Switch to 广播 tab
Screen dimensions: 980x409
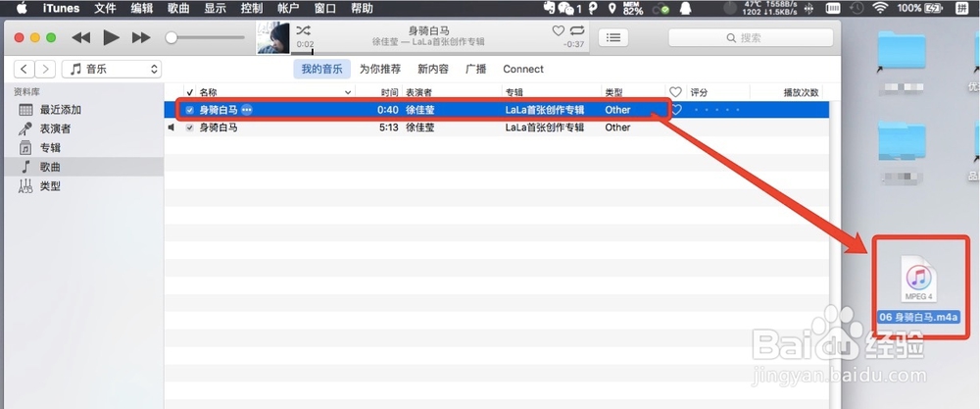click(x=475, y=69)
